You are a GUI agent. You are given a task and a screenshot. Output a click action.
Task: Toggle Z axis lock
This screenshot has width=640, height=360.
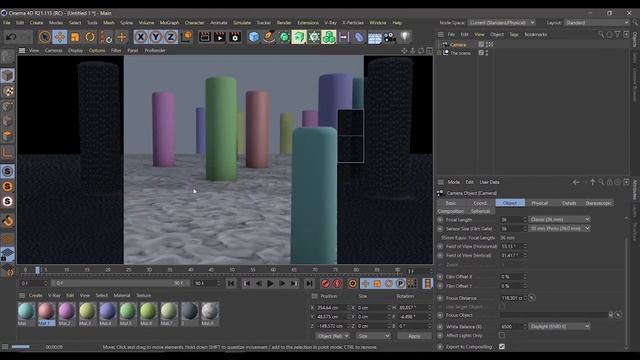(171, 37)
